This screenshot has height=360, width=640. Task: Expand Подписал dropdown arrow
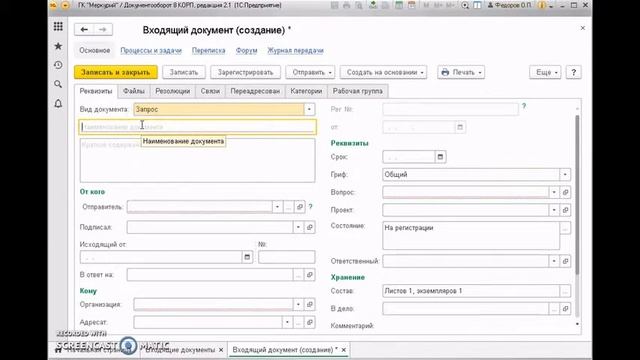point(298,227)
